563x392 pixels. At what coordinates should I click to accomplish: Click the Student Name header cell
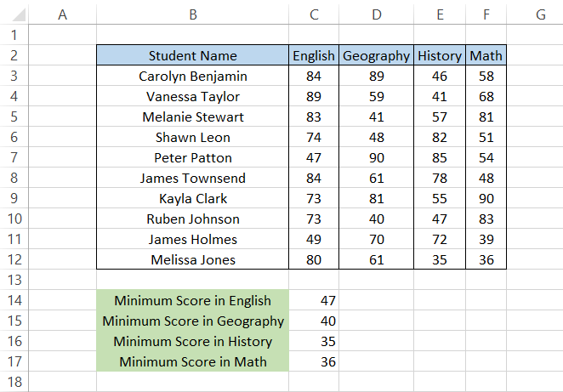pyautogui.click(x=193, y=56)
